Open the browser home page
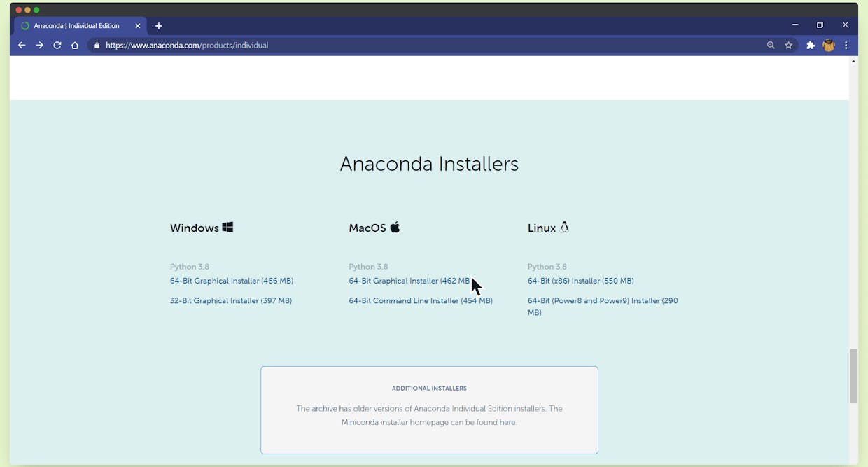This screenshot has width=868, height=467. pyautogui.click(x=75, y=46)
